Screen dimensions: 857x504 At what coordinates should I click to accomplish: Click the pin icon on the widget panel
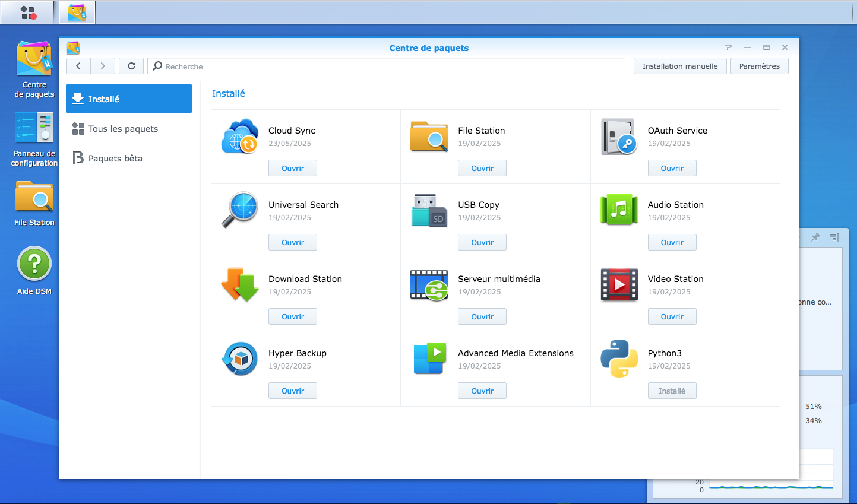[x=815, y=237]
